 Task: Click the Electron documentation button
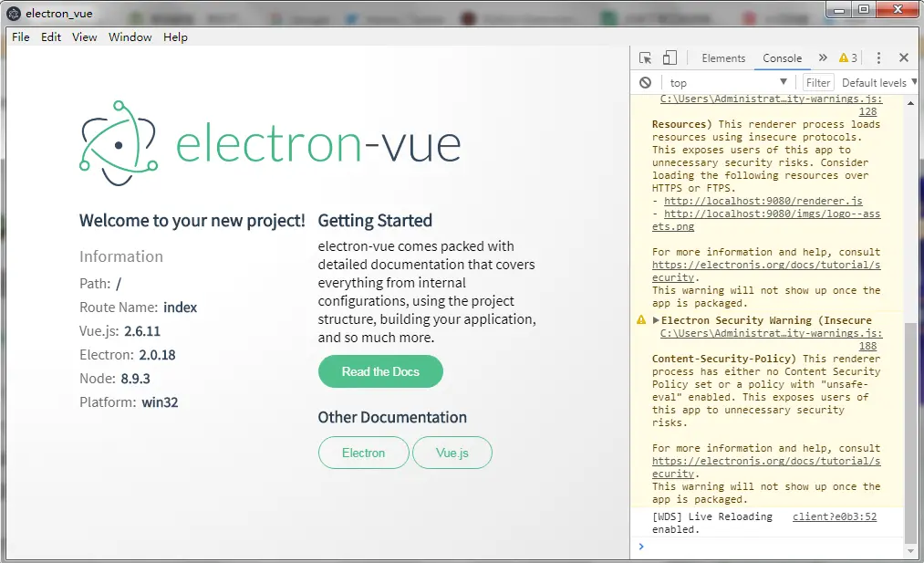(x=364, y=453)
